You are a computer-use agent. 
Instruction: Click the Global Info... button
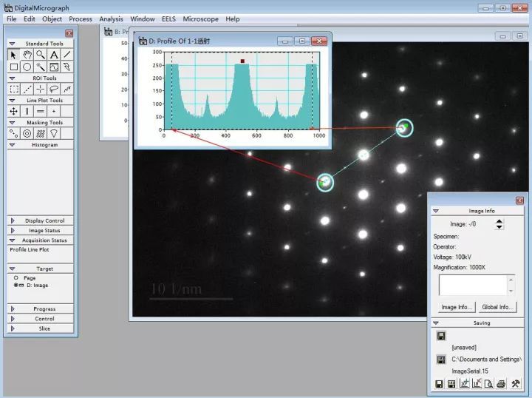click(x=498, y=307)
